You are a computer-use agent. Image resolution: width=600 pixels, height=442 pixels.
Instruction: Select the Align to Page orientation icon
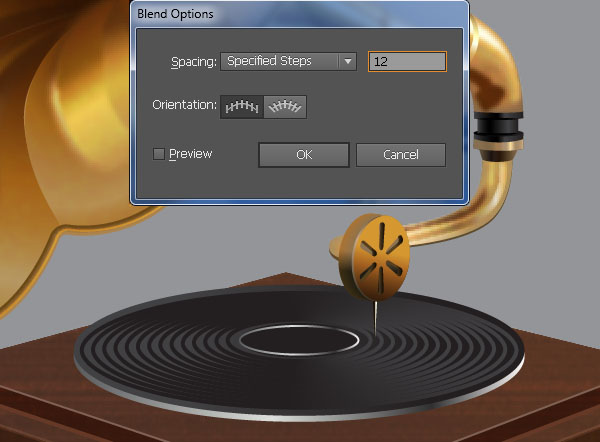(242, 107)
